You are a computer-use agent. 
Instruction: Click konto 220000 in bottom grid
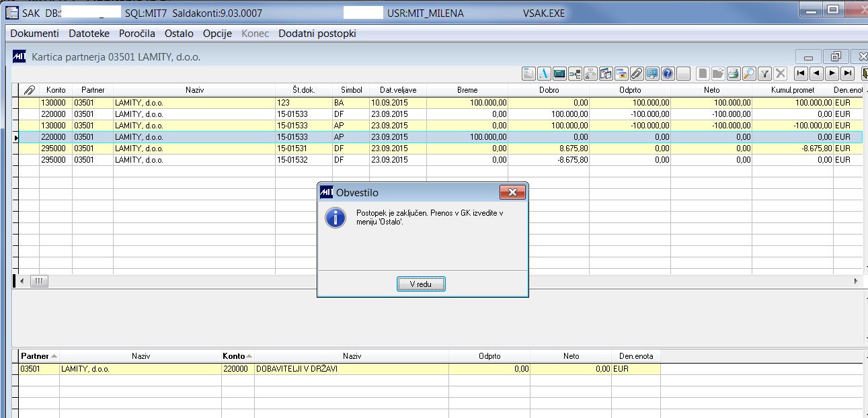(x=238, y=369)
